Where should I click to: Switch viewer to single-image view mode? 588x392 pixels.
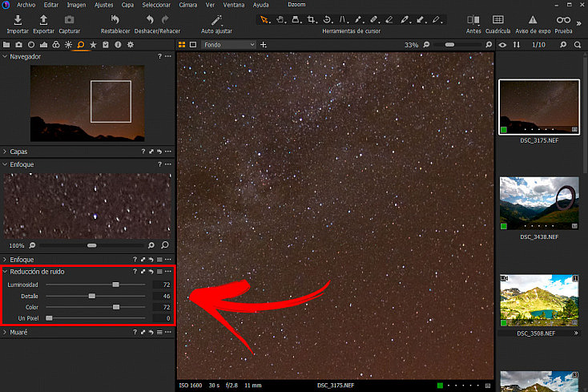tap(193, 45)
